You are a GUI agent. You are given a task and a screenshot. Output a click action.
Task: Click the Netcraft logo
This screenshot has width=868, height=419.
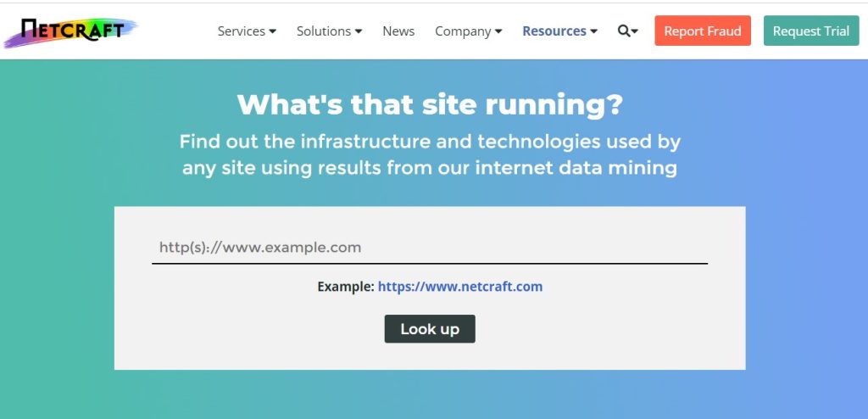[70, 32]
